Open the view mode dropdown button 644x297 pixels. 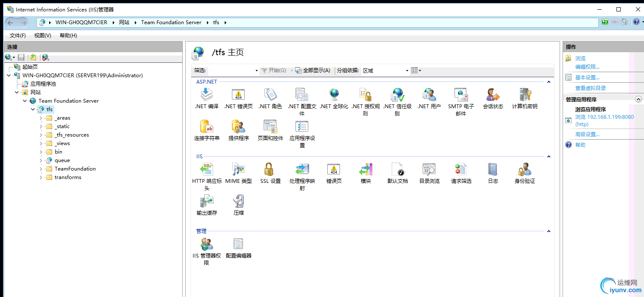[416, 70]
